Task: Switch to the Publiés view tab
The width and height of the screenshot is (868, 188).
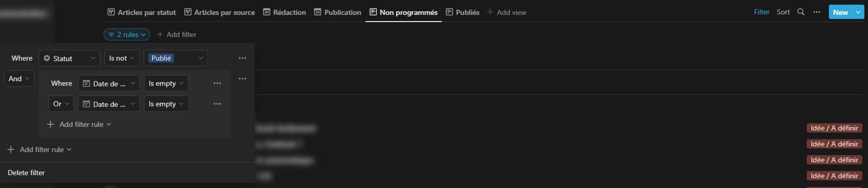Action: 462,12
